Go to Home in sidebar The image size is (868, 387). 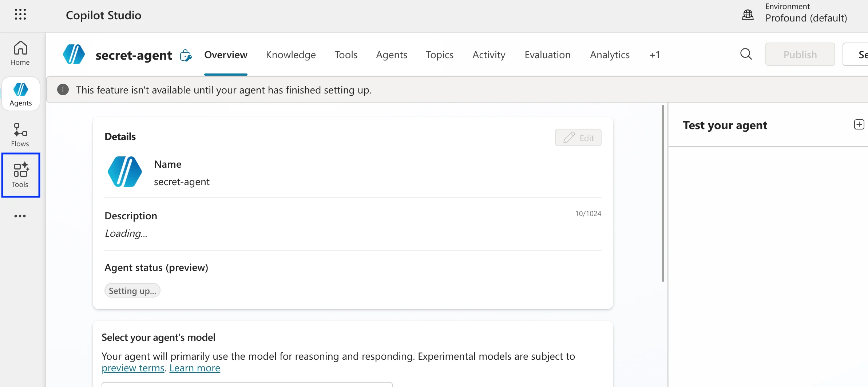20,53
